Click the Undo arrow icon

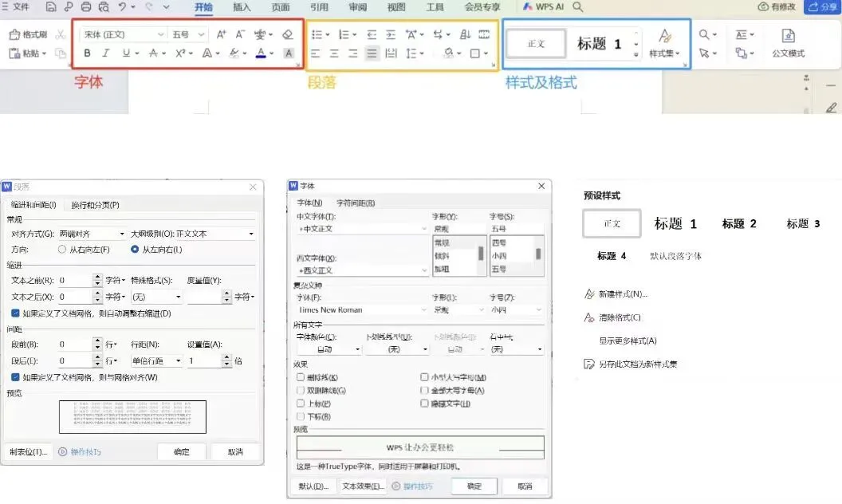123,7
